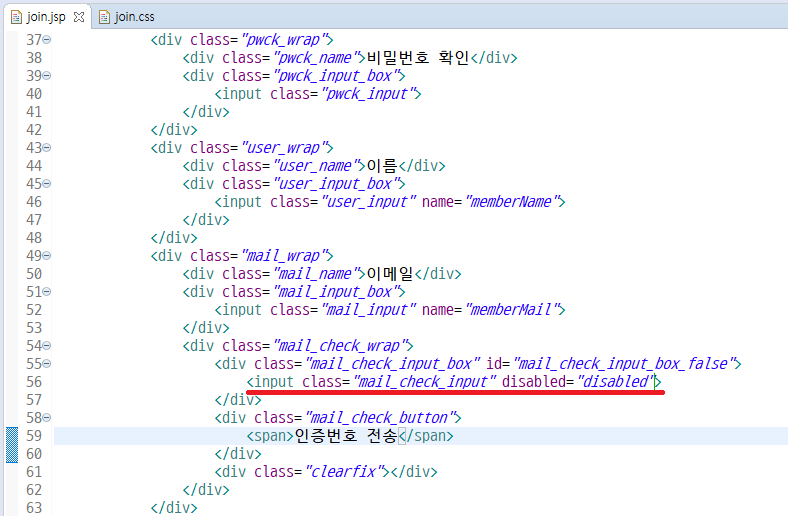The image size is (788, 516).
Task: Collapse the code fold at line 51
Action: pyautogui.click(x=47, y=291)
